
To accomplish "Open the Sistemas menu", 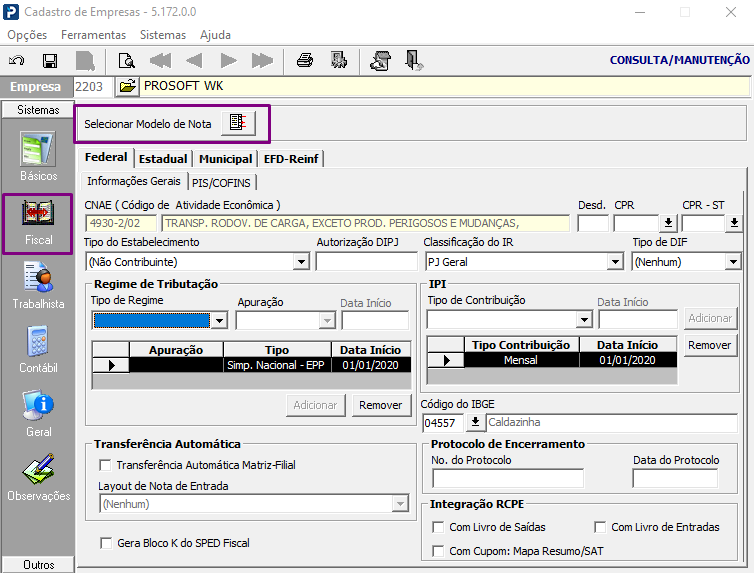I will (163, 35).
